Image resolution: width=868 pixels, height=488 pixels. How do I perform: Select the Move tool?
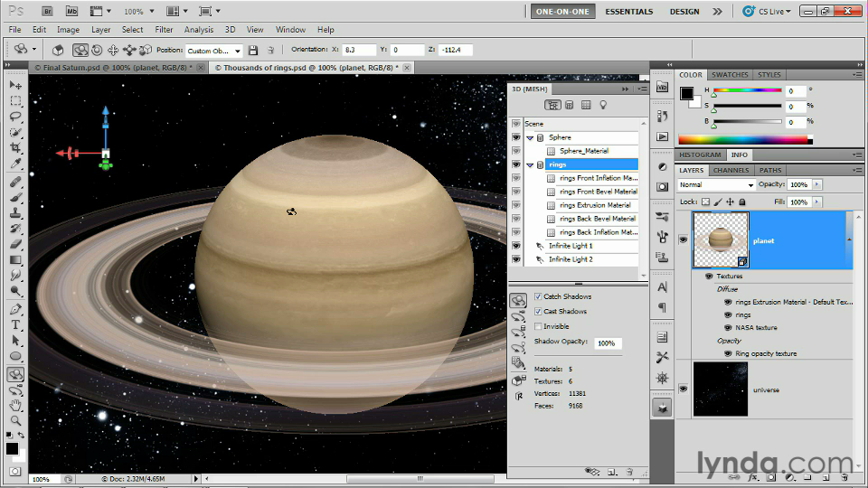[x=15, y=85]
